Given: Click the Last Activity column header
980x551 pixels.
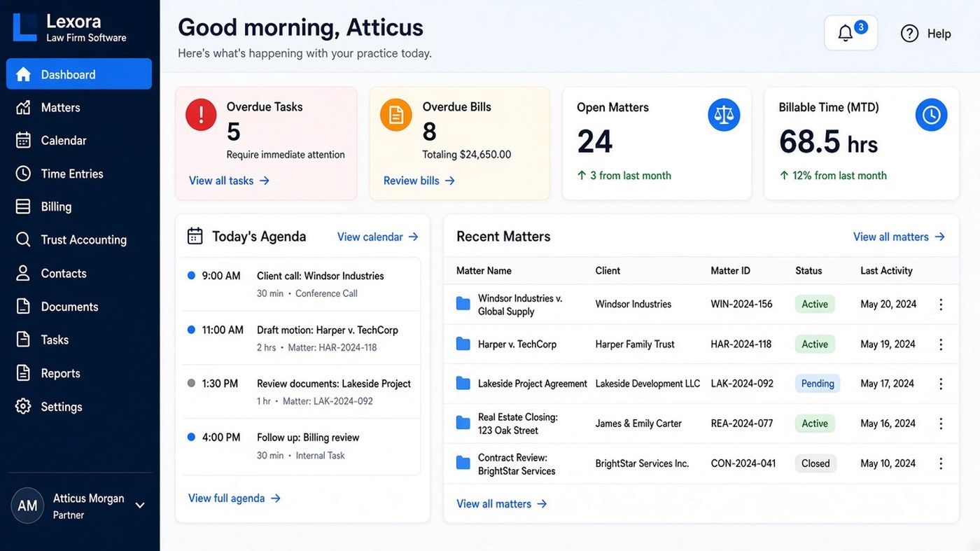Looking at the screenshot, I should [886, 271].
